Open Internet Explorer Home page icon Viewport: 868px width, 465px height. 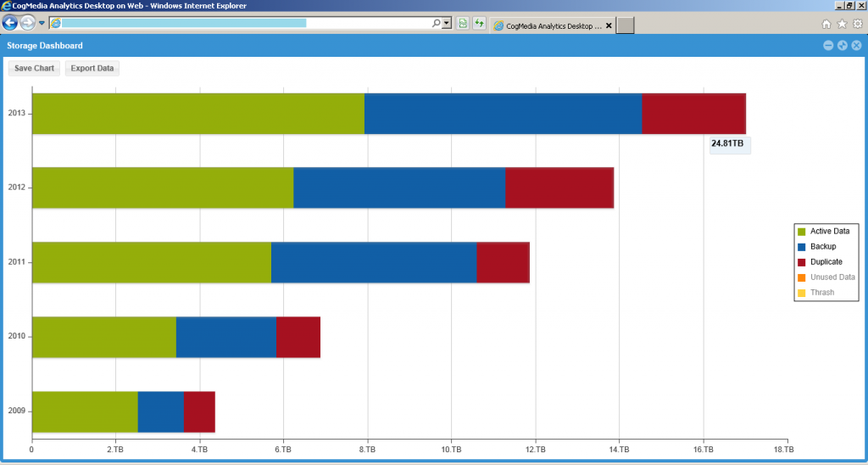826,25
